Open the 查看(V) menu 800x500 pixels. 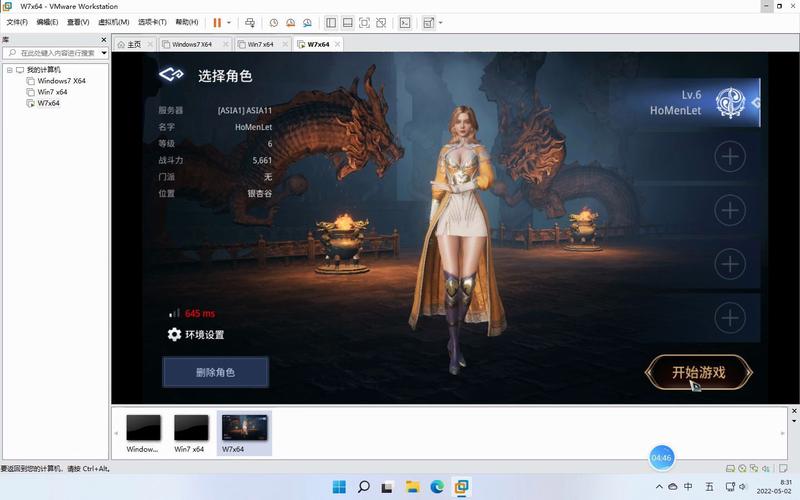[78, 22]
